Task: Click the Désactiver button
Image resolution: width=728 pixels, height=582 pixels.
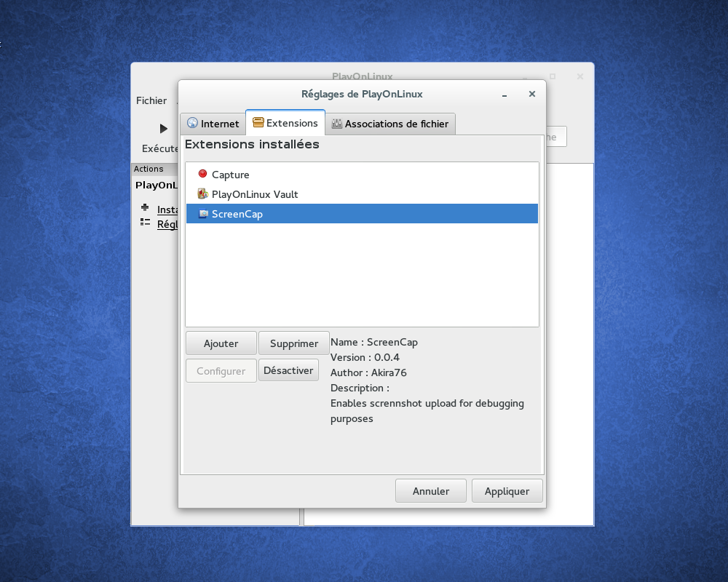Action: [288, 370]
